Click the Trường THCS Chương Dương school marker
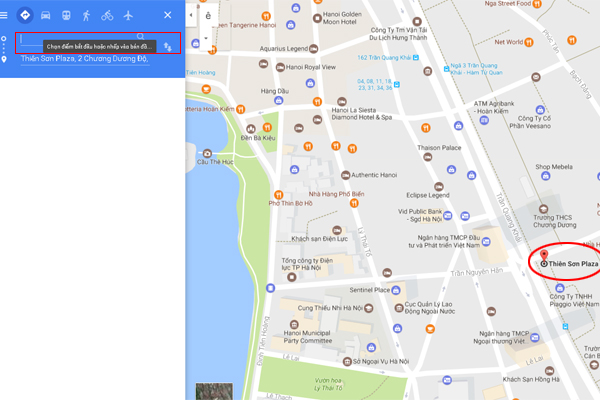The height and width of the screenshot is (400, 600). click(x=543, y=209)
